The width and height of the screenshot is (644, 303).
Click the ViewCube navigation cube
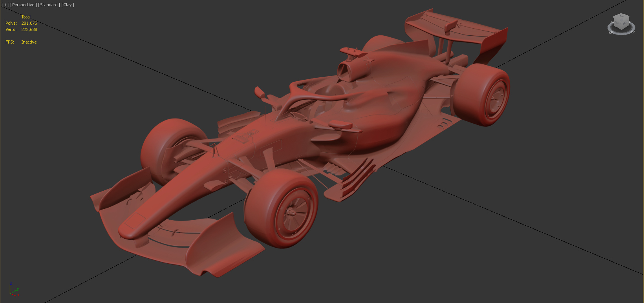(x=622, y=21)
